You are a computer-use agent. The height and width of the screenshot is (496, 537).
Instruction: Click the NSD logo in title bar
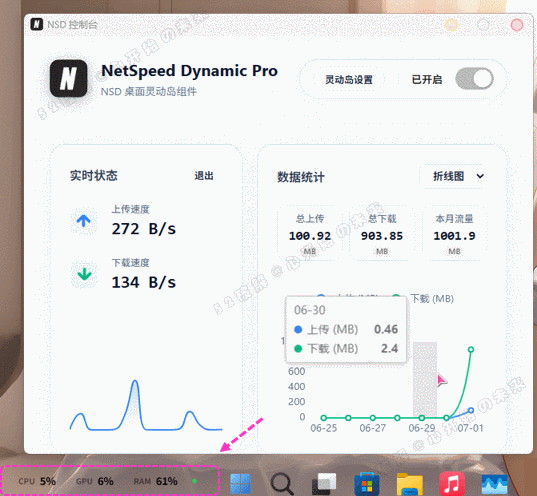pyautogui.click(x=37, y=24)
